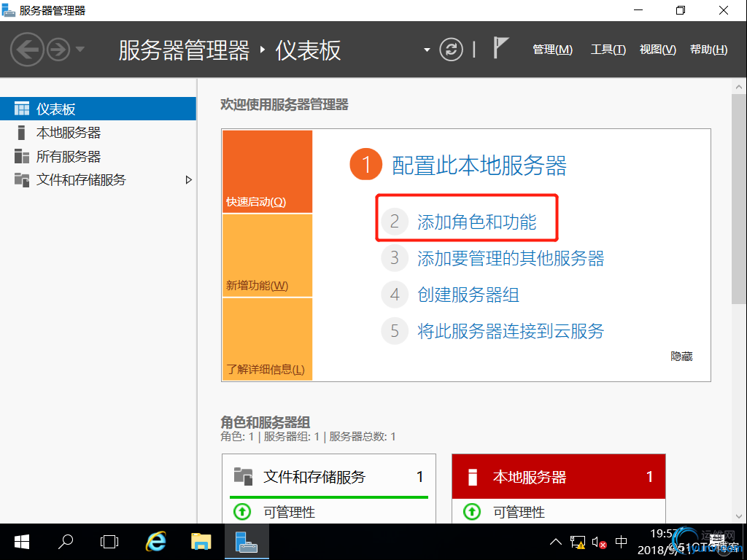Open the Windows Start menu
The width and height of the screenshot is (747, 560).
[x=22, y=542]
